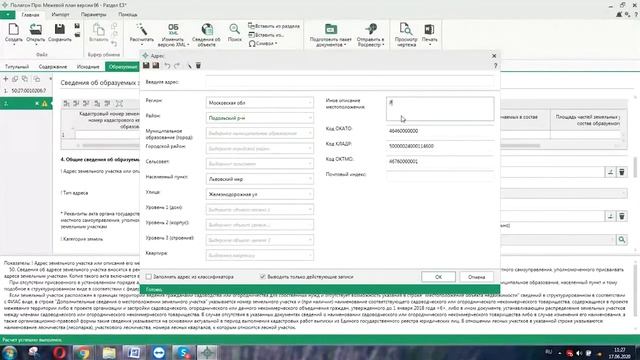Click the brush/clear icon in Адрес dialog toolbar
The height and width of the screenshot is (360, 640).
point(189,65)
